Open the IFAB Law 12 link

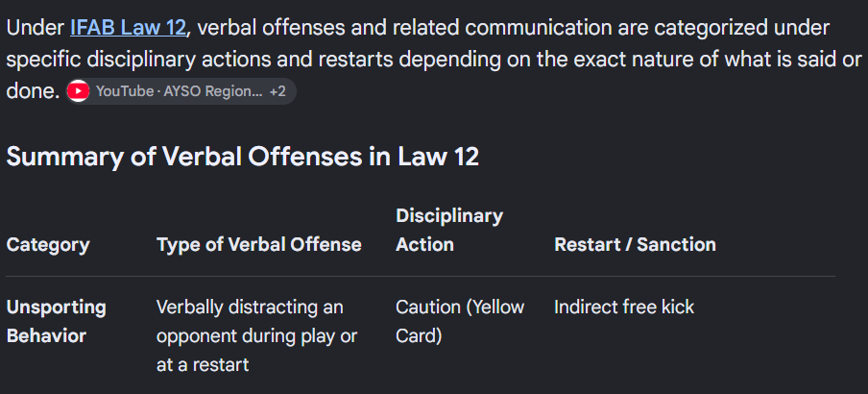coord(128,28)
